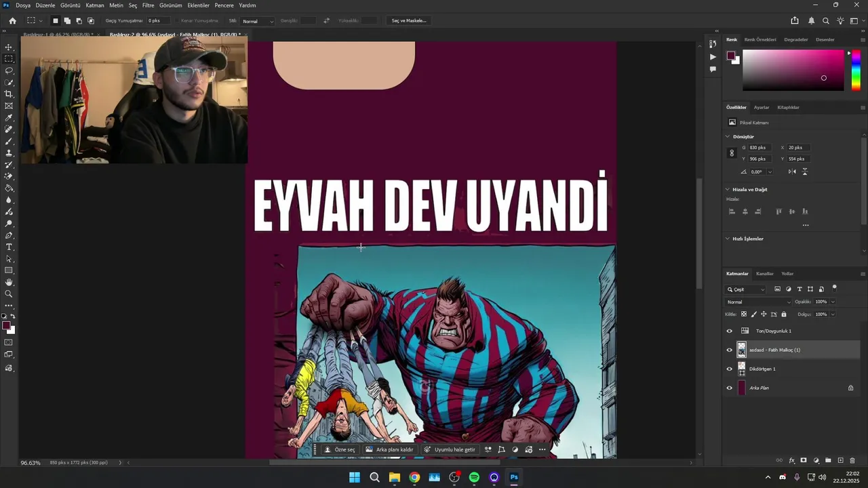This screenshot has height=488, width=868.
Task: Select the Pen tool
Action: 9,235
